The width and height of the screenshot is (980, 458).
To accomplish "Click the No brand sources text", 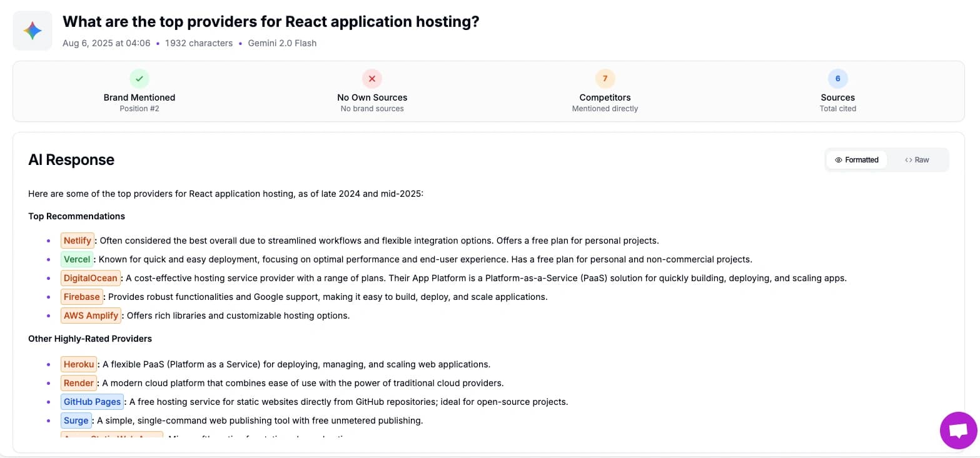I will point(372,109).
